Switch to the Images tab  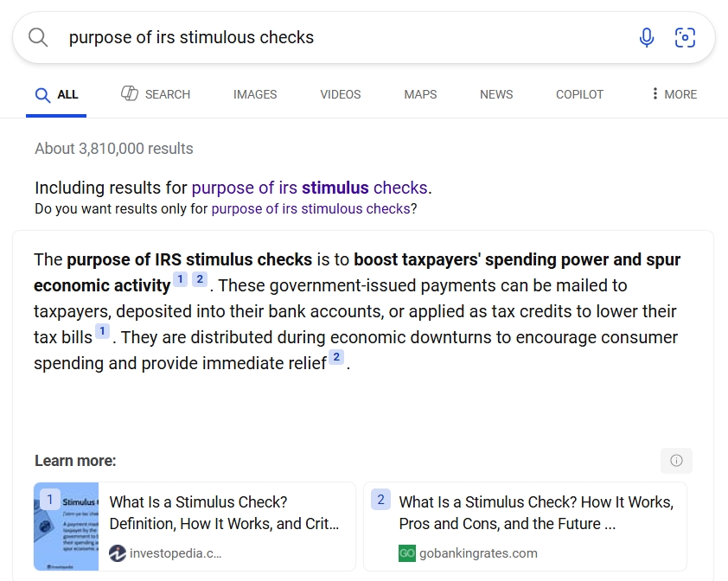255,94
